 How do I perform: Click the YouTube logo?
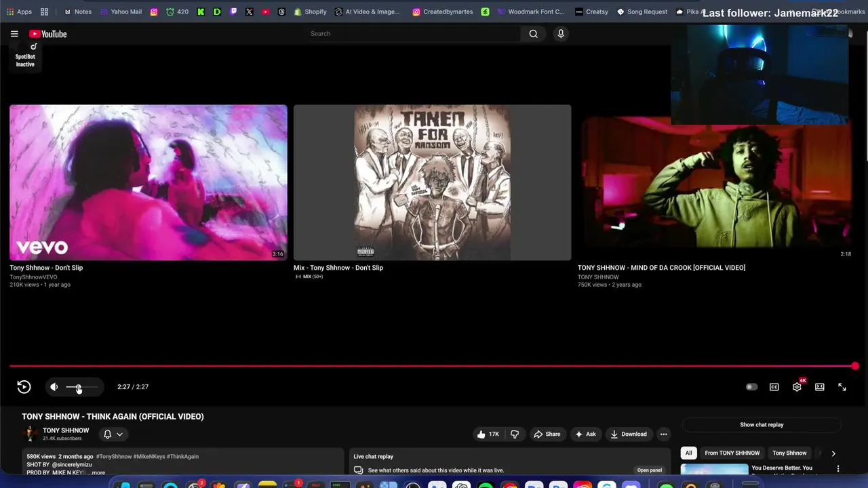pyautogui.click(x=47, y=34)
